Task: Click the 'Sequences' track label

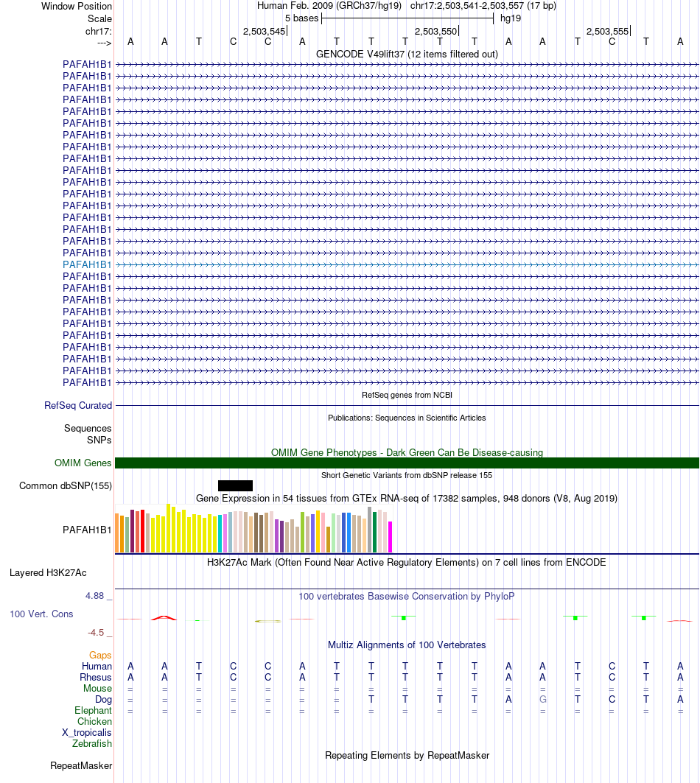Action: point(88,429)
